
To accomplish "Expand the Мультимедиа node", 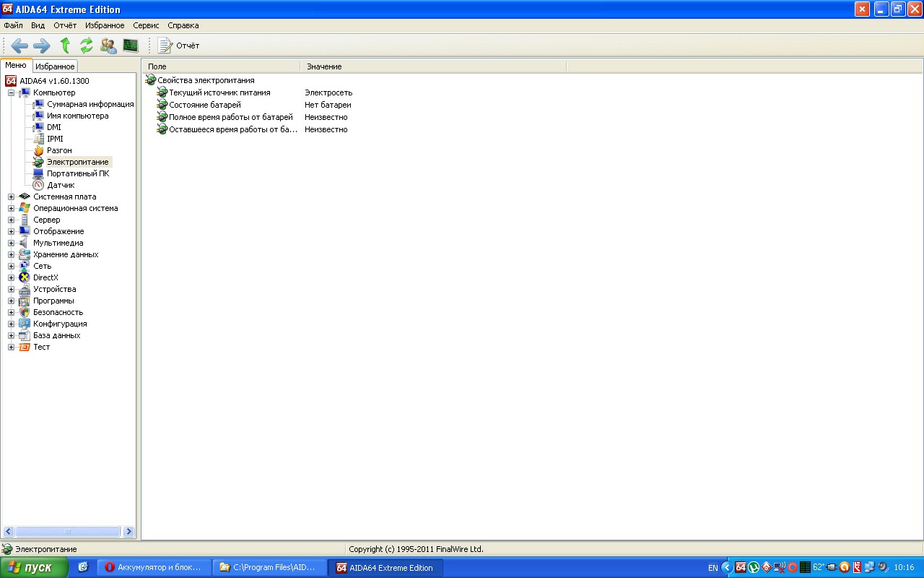I will click(11, 243).
